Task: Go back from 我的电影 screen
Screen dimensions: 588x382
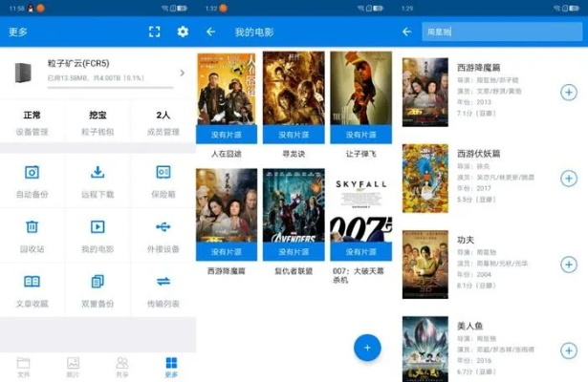Action: click(210, 32)
